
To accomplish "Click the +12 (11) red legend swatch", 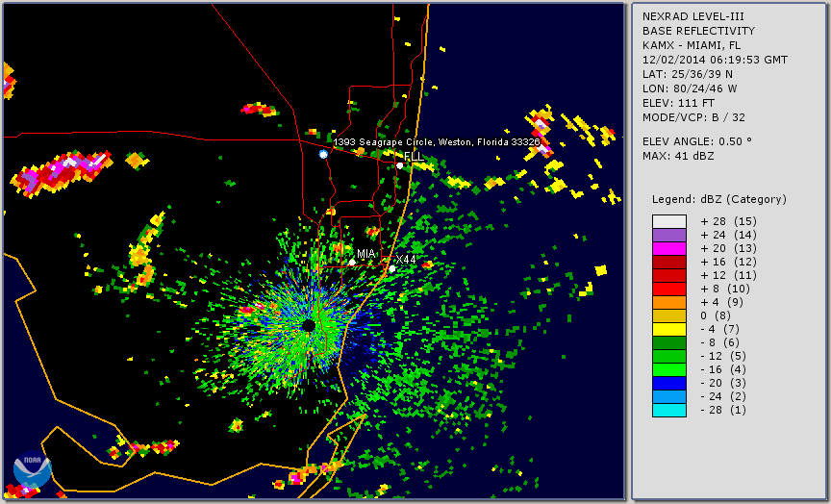I will (x=668, y=276).
